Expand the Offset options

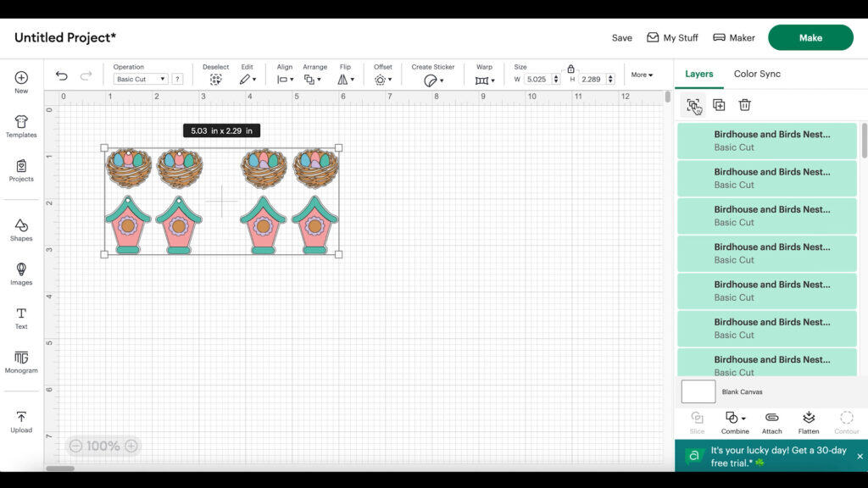point(382,80)
